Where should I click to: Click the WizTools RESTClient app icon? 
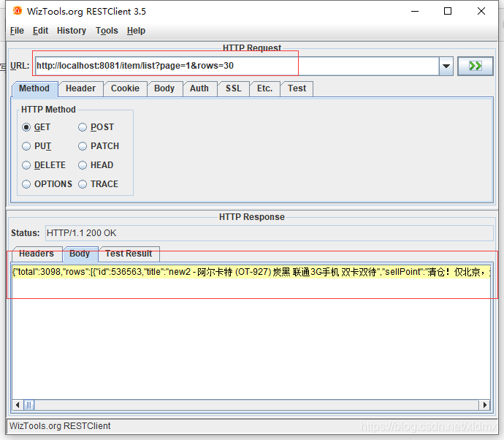click(17, 11)
